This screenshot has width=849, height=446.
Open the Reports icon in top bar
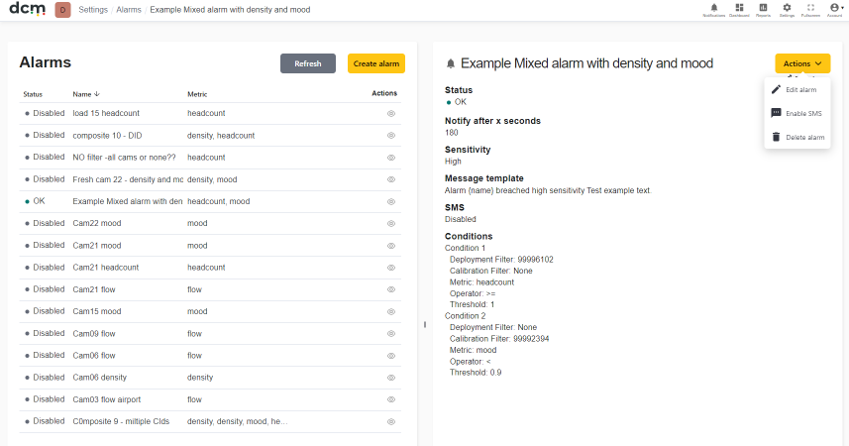click(x=763, y=9)
